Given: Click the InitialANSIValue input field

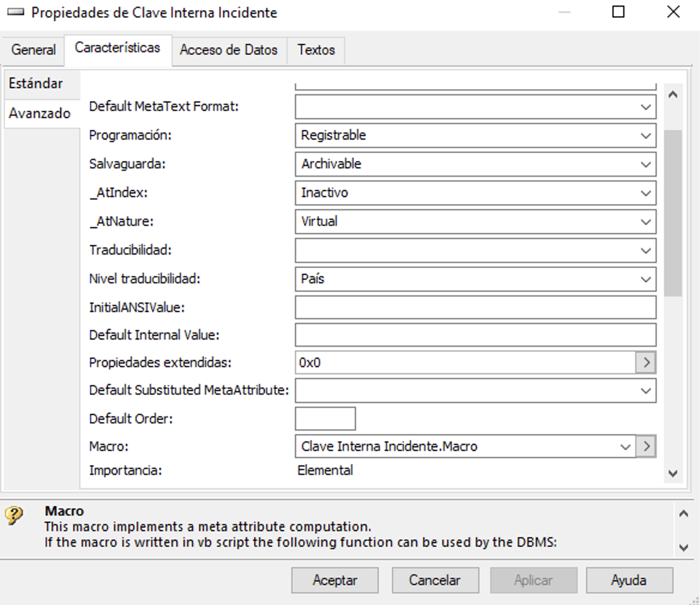Looking at the screenshot, I should pyautogui.click(x=475, y=307).
